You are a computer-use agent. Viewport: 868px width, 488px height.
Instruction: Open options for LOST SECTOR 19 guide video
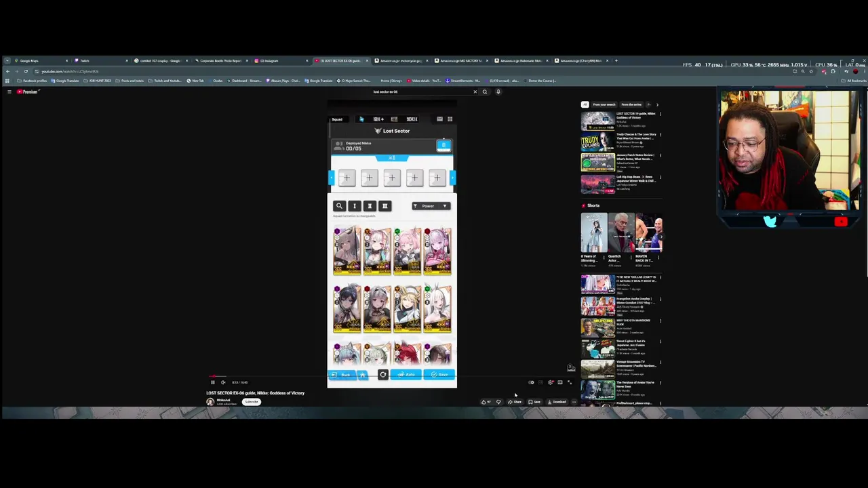(x=660, y=114)
